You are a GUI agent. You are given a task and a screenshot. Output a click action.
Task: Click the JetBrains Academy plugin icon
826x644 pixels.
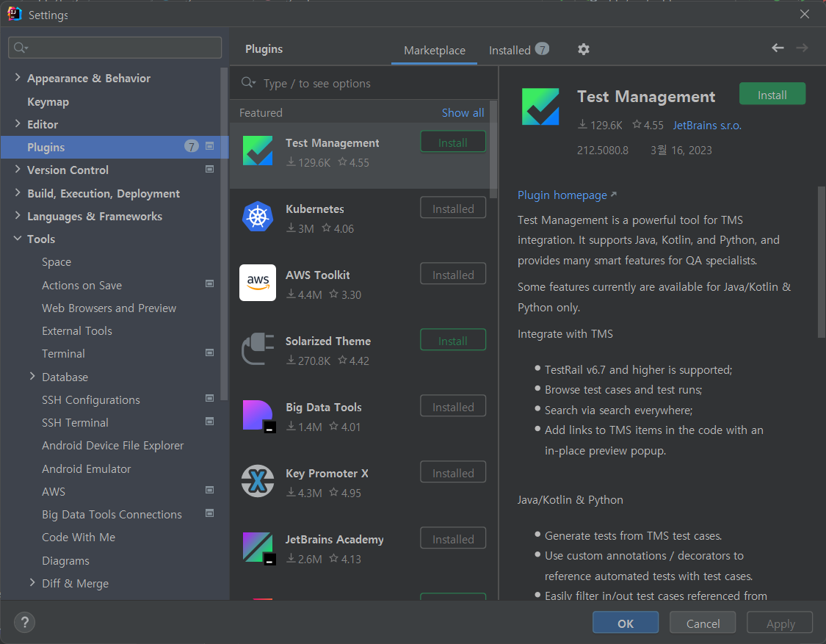258,548
